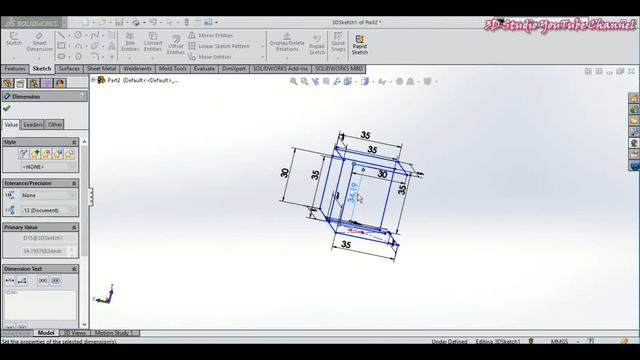Open the Surfaces ribbon tab
Image resolution: width=640 pixels, height=360 pixels.
pyautogui.click(x=69, y=69)
